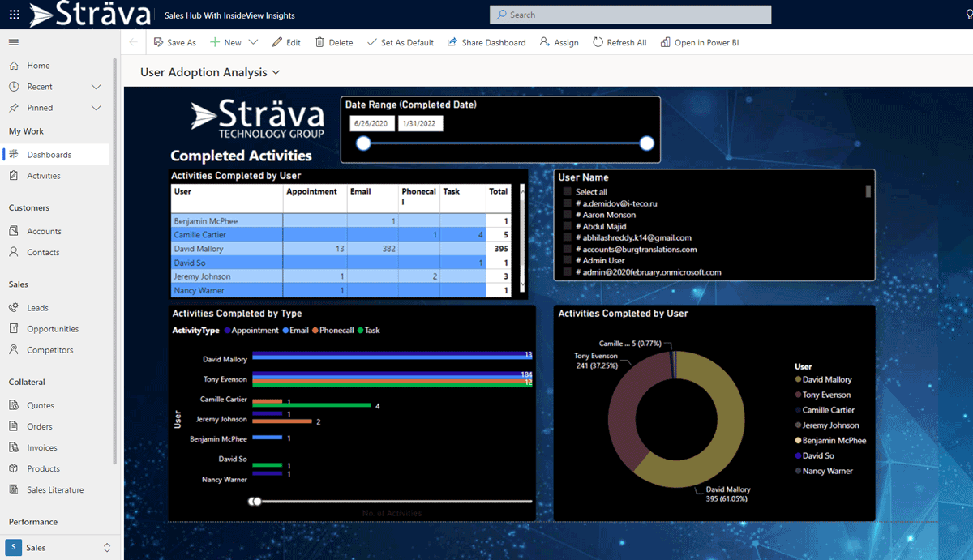The width and height of the screenshot is (973, 560).
Task: Open the New button dropdown arrow
Action: (x=252, y=42)
